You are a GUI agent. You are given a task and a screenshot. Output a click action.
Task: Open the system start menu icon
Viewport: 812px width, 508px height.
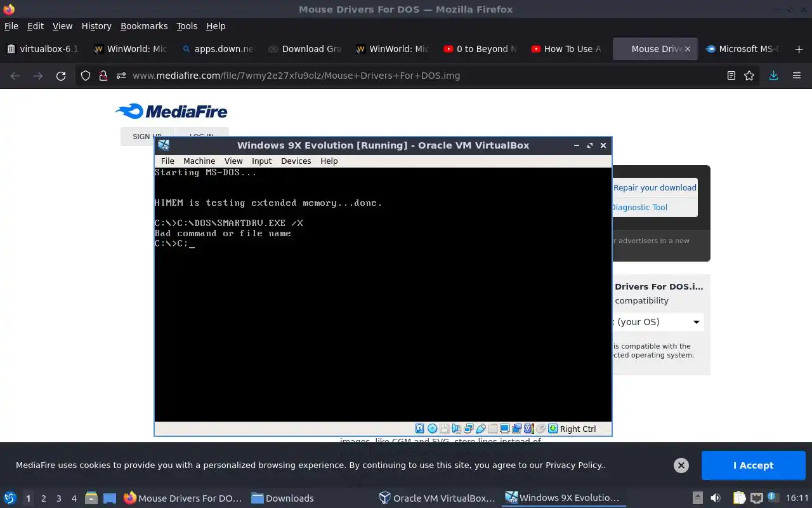coord(10,498)
